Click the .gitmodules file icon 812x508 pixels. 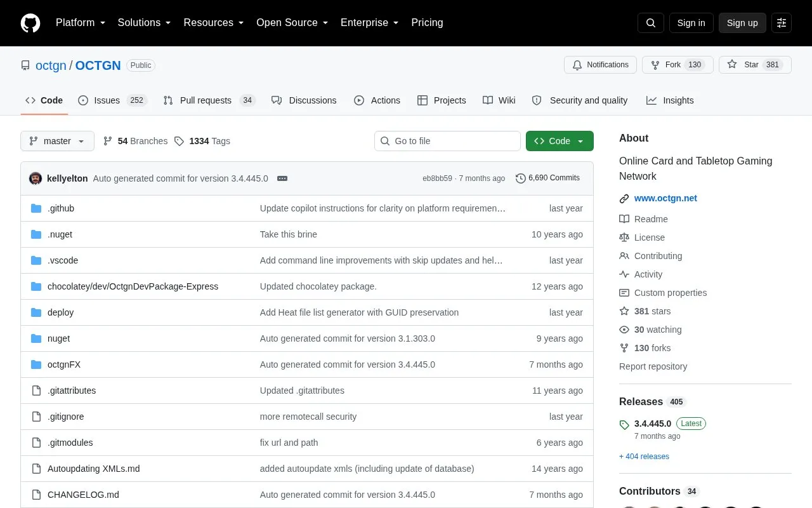coord(36,443)
